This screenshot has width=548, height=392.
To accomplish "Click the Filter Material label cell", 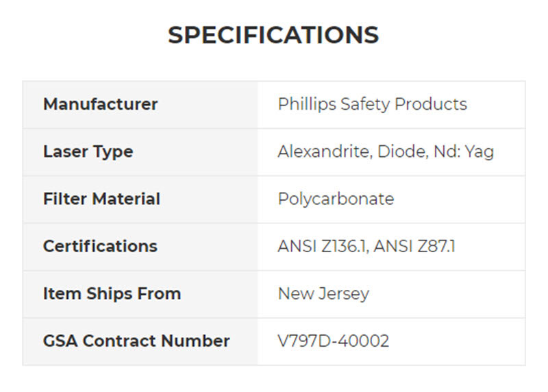I will coord(101,199).
